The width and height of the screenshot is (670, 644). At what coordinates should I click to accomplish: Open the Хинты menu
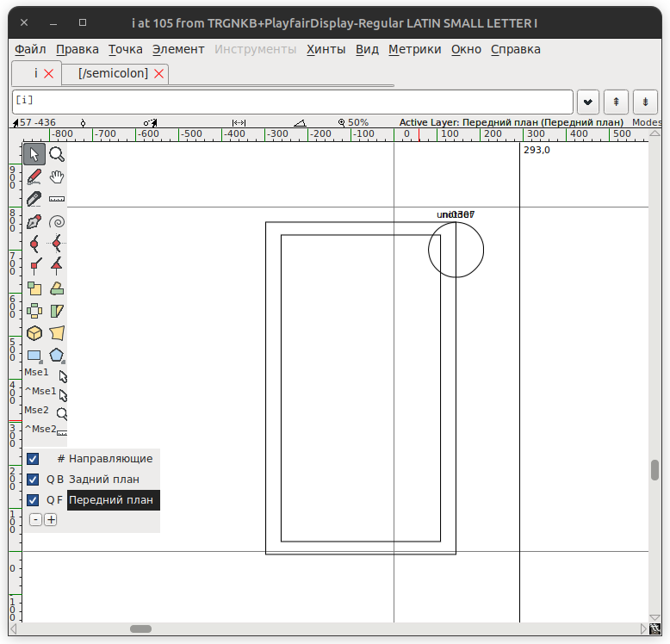point(326,49)
